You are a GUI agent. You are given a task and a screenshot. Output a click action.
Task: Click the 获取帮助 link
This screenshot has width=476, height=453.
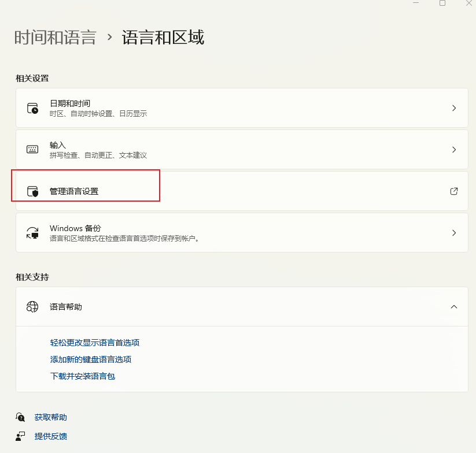(51, 417)
